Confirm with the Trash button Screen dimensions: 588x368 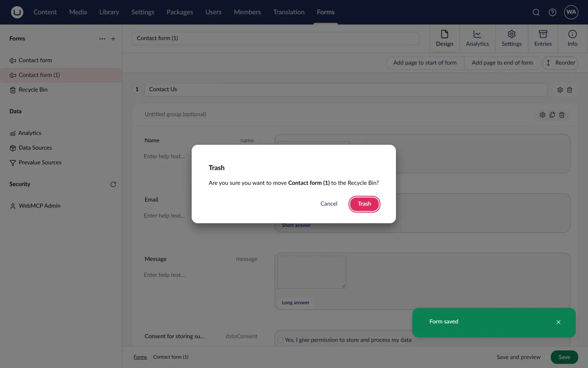coord(364,204)
